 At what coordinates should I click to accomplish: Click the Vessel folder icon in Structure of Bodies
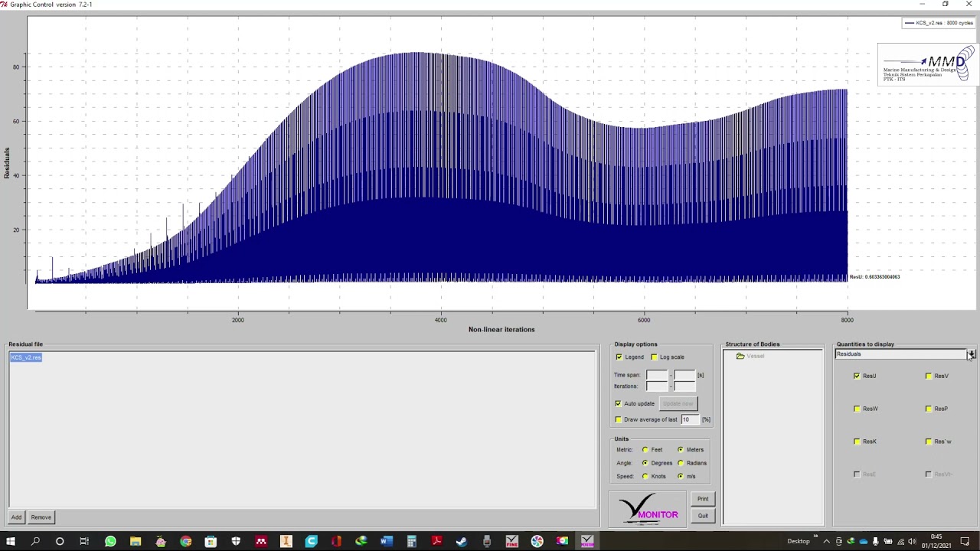tap(740, 357)
